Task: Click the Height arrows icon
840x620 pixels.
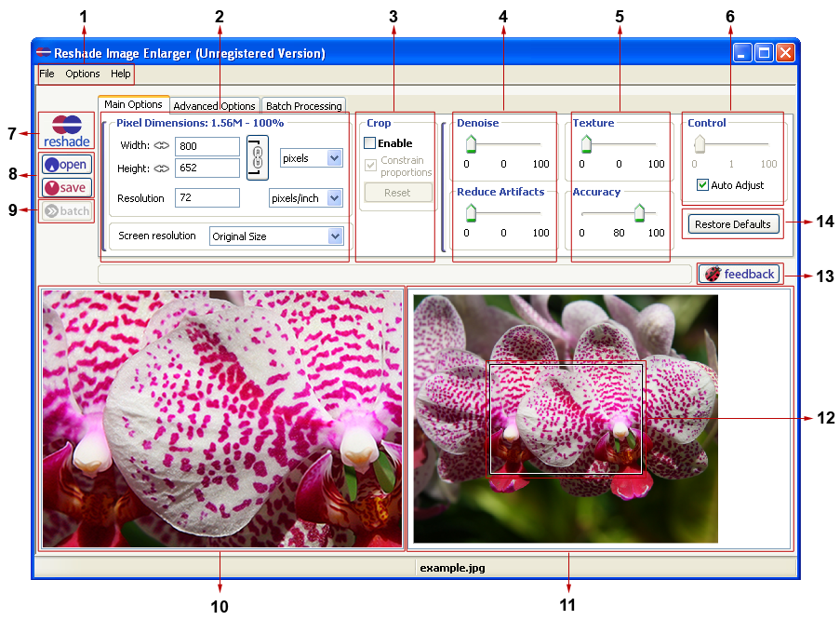Action: [x=162, y=168]
